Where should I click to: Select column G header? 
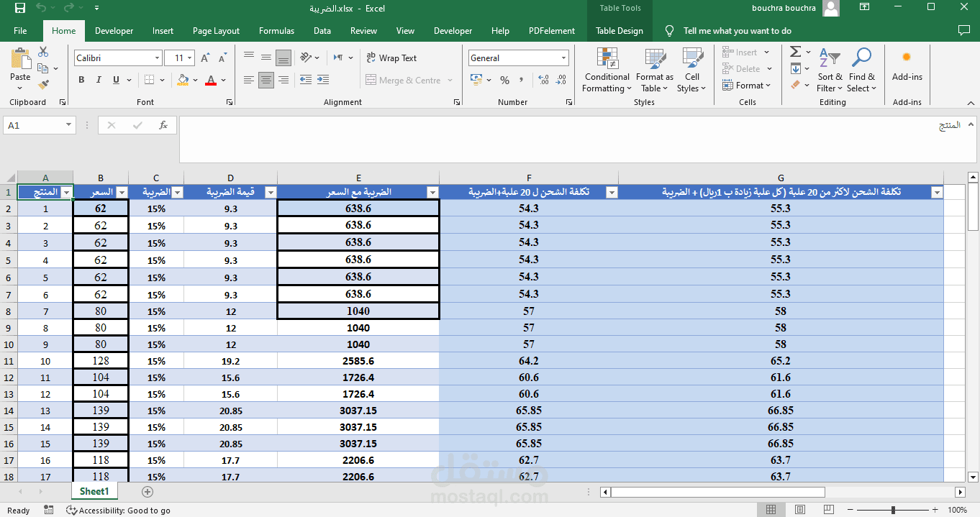tap(781, 178)
